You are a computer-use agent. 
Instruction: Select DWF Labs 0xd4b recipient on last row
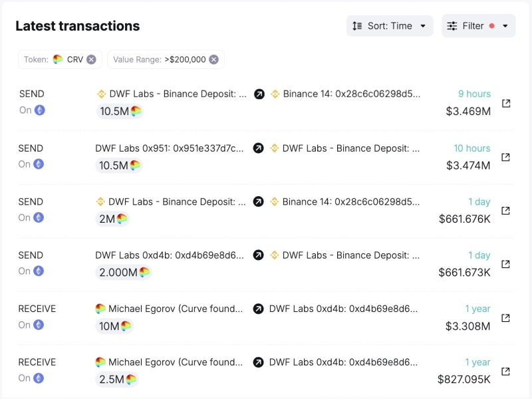[x=343, y=362]
